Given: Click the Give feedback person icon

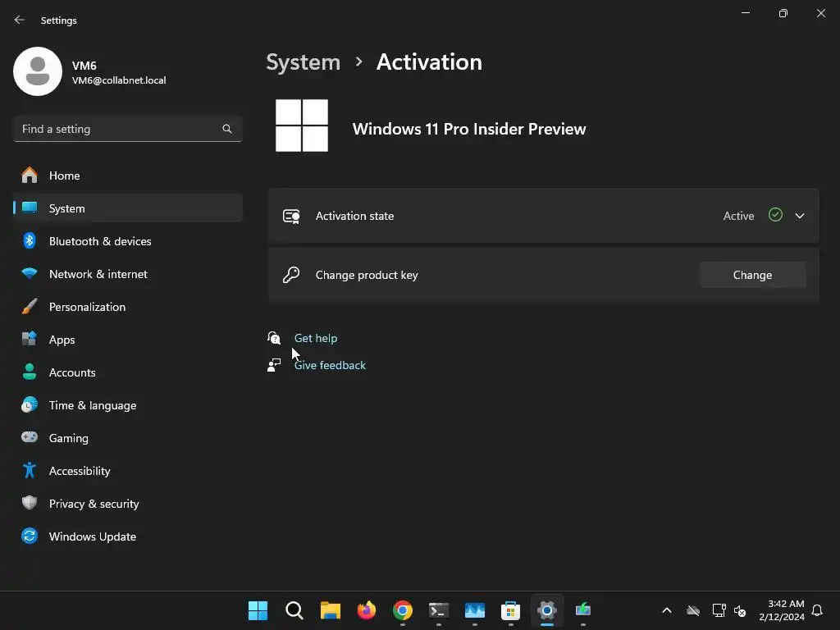Looking at the screenshot, I should [x=274, y=365].
